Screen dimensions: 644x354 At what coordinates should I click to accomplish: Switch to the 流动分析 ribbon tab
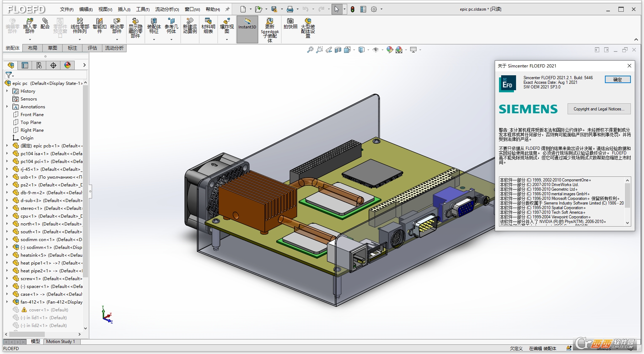coord(114,48)
